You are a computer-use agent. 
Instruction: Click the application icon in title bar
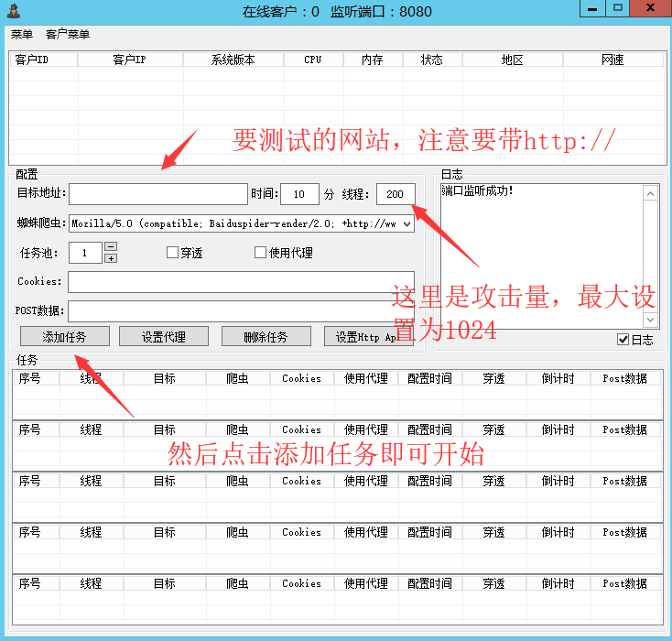[14, 11]
